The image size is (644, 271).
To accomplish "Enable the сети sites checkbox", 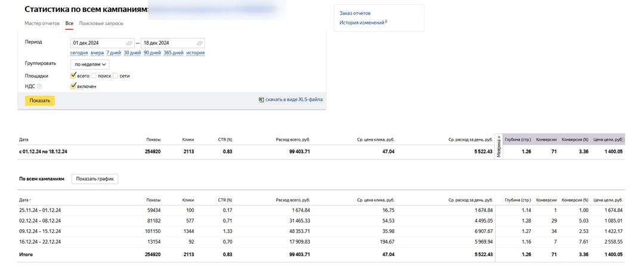I will pyautogui.click(x=116, y=76).
